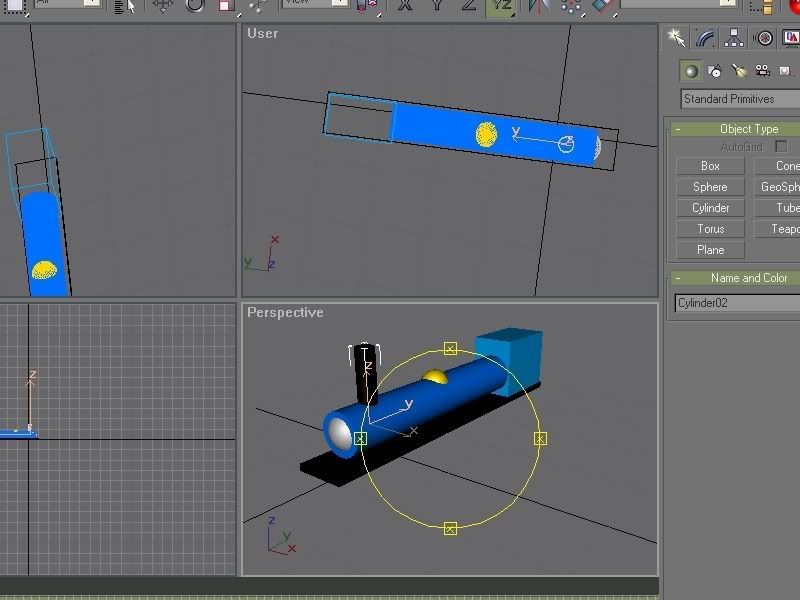Select the Shapes category icon
The image size is (800, 600).
714,71
